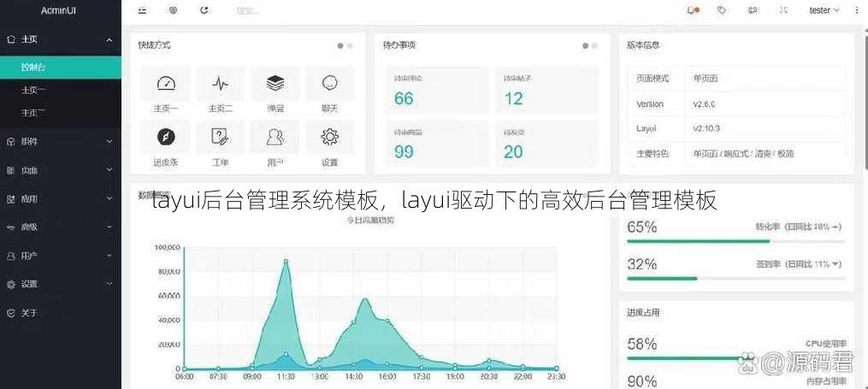Open the globe website icon in header
This screenshot has width=868, height=389.
pos(174,10)
